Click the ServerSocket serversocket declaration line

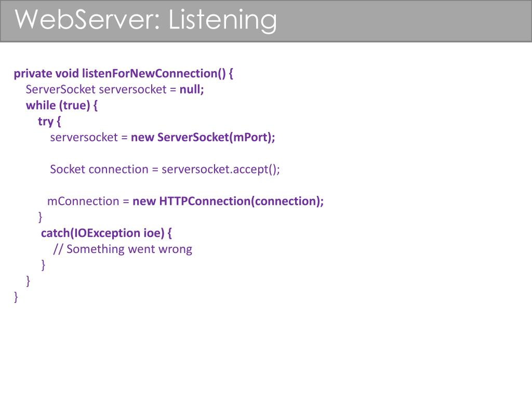(115, 89)
